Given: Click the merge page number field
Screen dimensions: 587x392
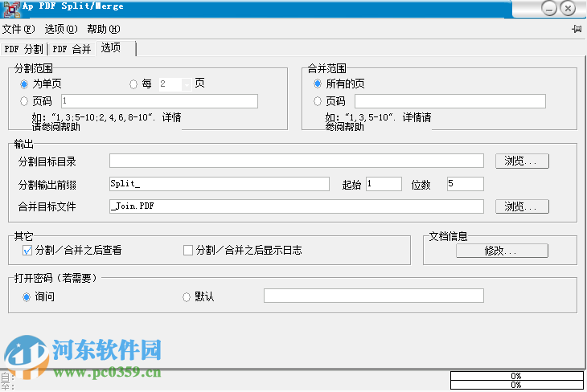Looking at the screenshot, I should (450, 101).
